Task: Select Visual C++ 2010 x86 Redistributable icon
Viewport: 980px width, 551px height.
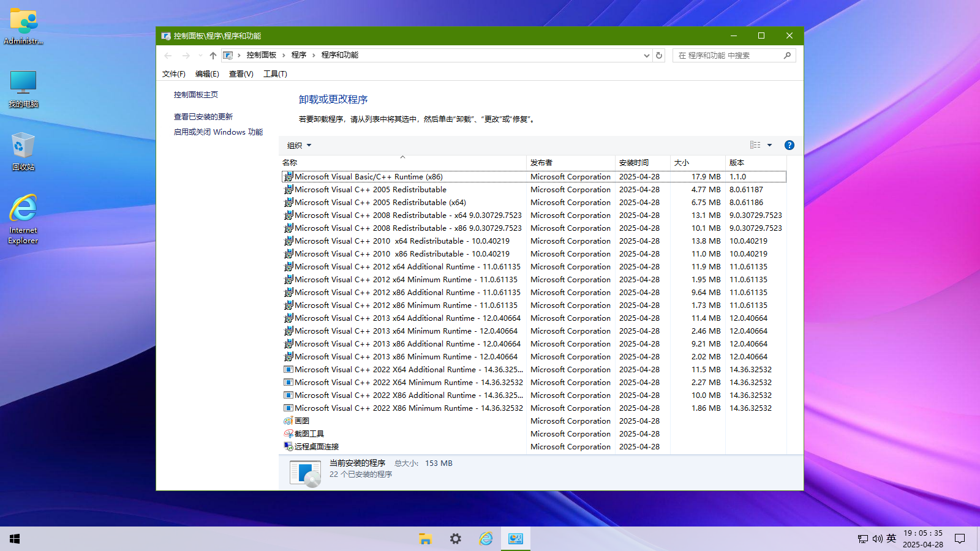Action: point(288,253)
